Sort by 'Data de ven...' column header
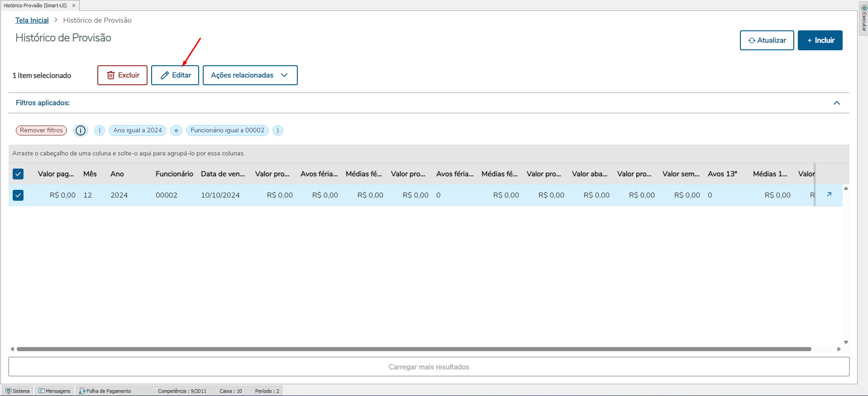The height and width of the screenshot is (396, 868). point(223,174)
